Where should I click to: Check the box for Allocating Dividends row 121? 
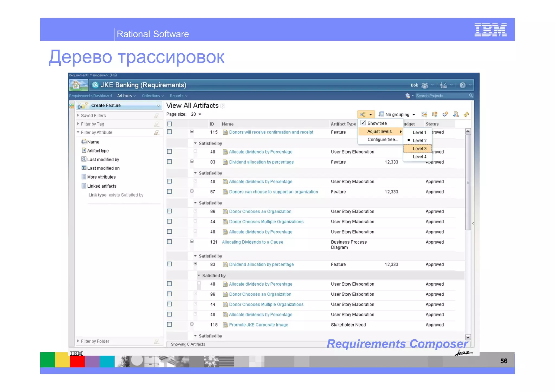tap(169, 242)
